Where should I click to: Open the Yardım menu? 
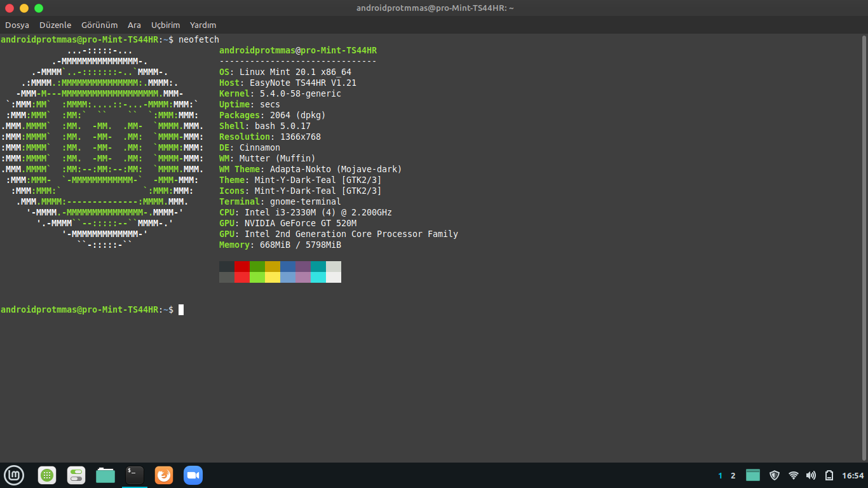tap(203, 25)
